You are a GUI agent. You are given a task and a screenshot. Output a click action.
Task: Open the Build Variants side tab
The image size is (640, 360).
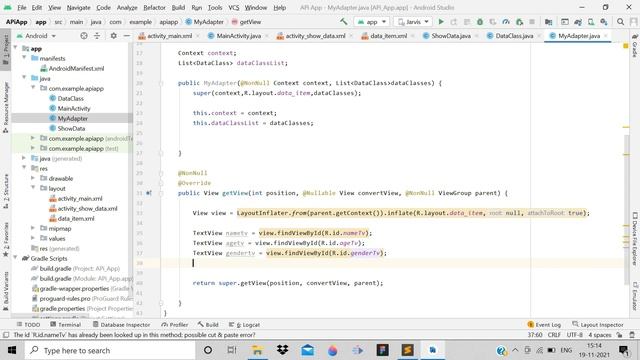coord(6,291)
